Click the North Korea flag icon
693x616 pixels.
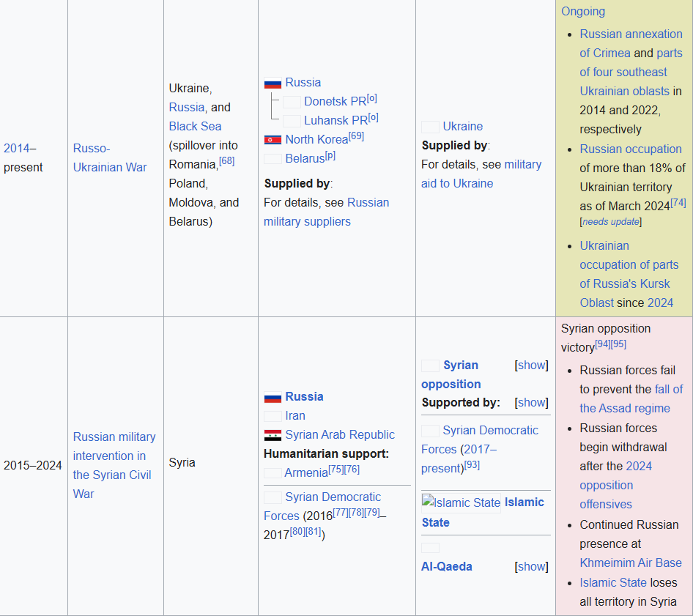273,140
